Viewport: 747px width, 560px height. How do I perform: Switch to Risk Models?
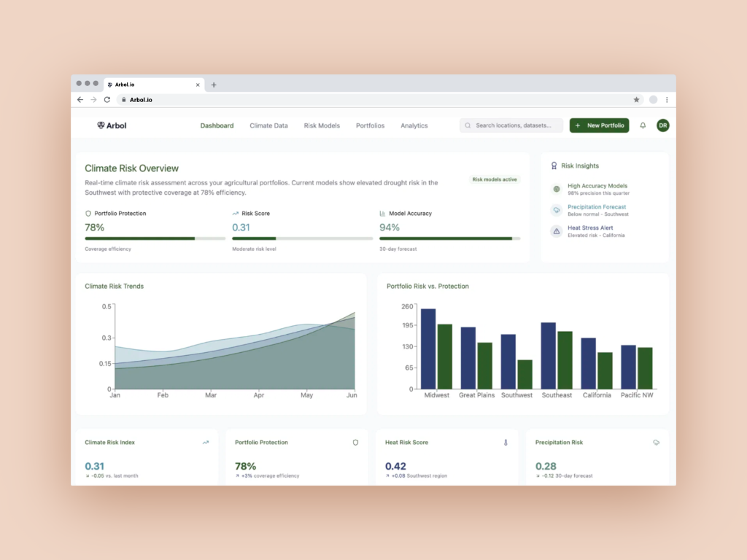click(322, 125)
